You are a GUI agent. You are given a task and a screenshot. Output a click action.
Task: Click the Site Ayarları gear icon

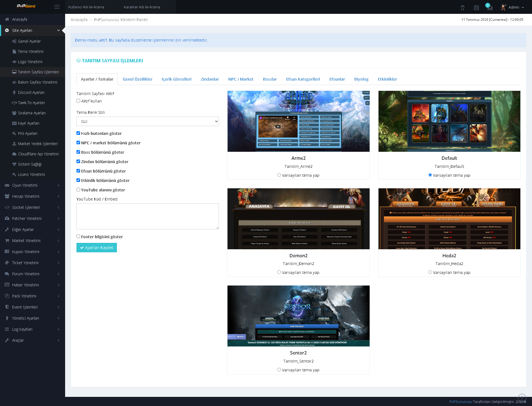coord(7,30)
